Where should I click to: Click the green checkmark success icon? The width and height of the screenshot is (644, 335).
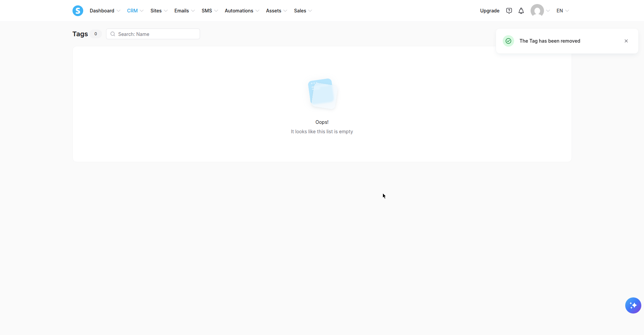[508, 41]
